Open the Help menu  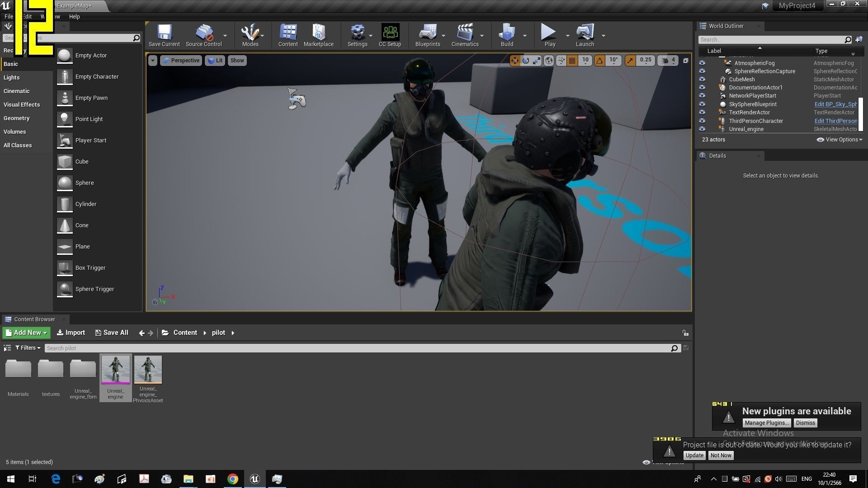click(74, 17)
